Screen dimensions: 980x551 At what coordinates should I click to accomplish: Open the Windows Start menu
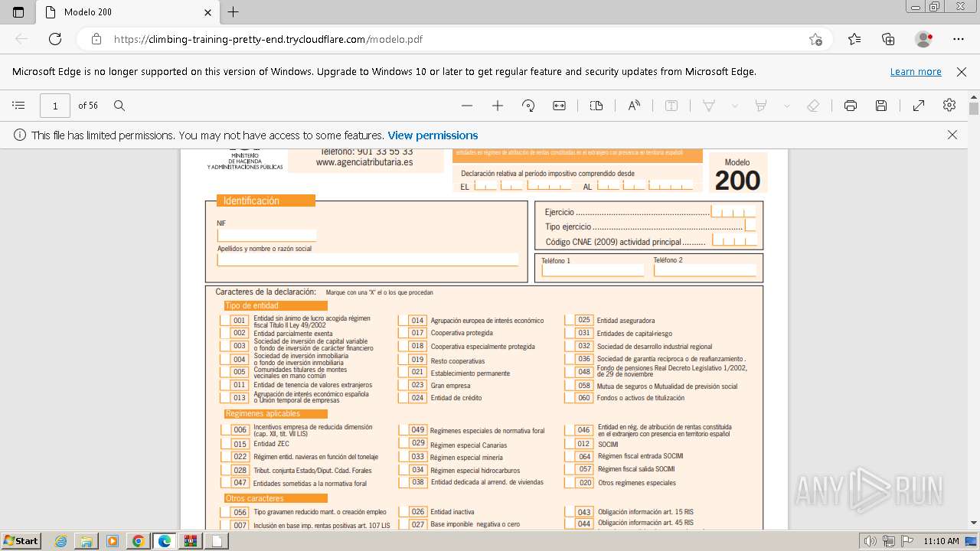[21, 540]
